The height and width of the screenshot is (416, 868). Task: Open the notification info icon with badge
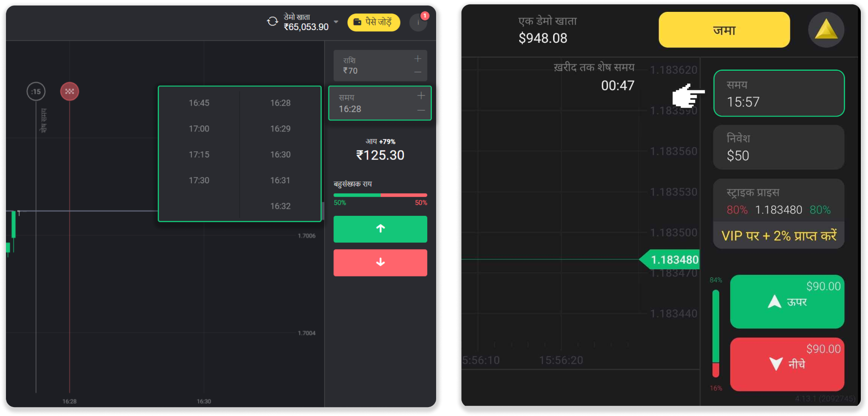pyautogui.click(x=418, y=22)
